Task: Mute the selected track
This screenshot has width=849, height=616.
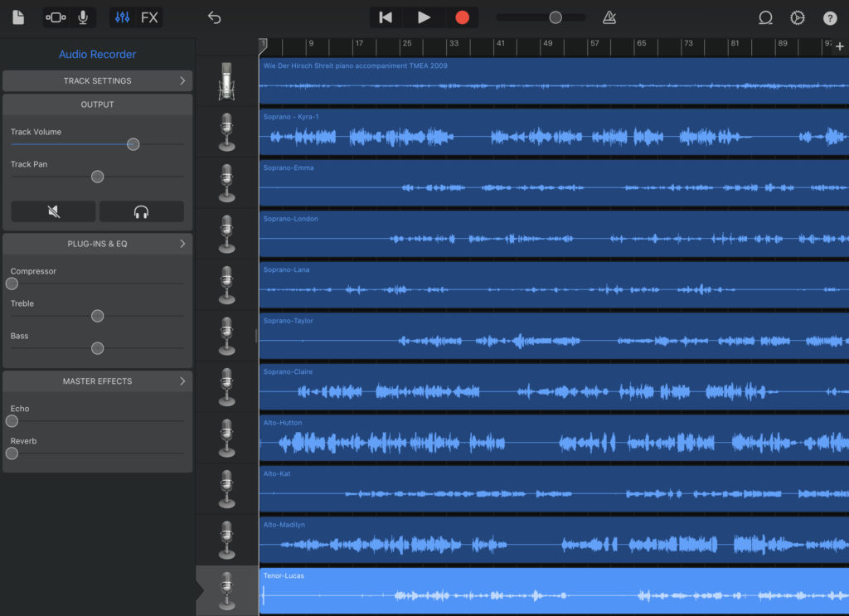Action: coord(54,211)
